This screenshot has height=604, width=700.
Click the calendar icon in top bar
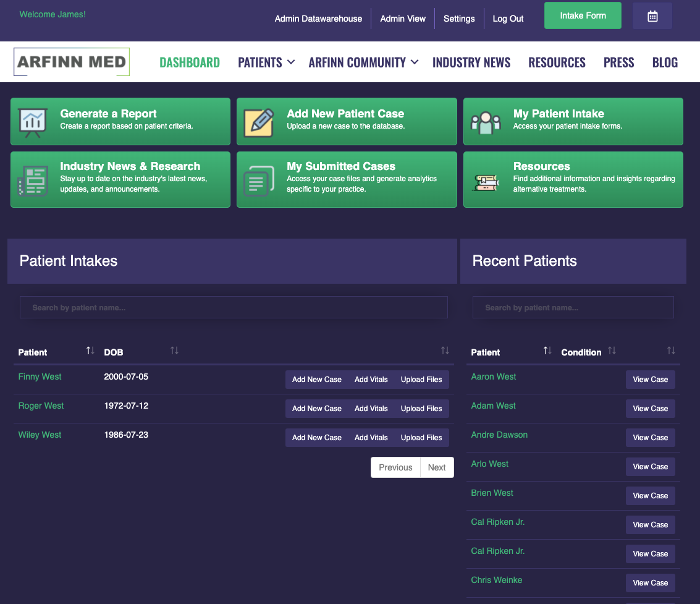tap(652, 17)
